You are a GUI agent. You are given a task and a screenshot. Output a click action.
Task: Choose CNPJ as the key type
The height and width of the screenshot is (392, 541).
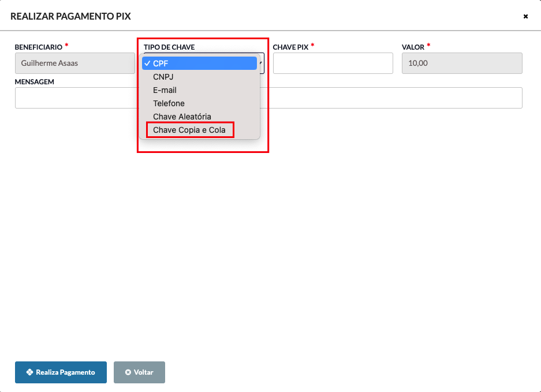(199, 77)
